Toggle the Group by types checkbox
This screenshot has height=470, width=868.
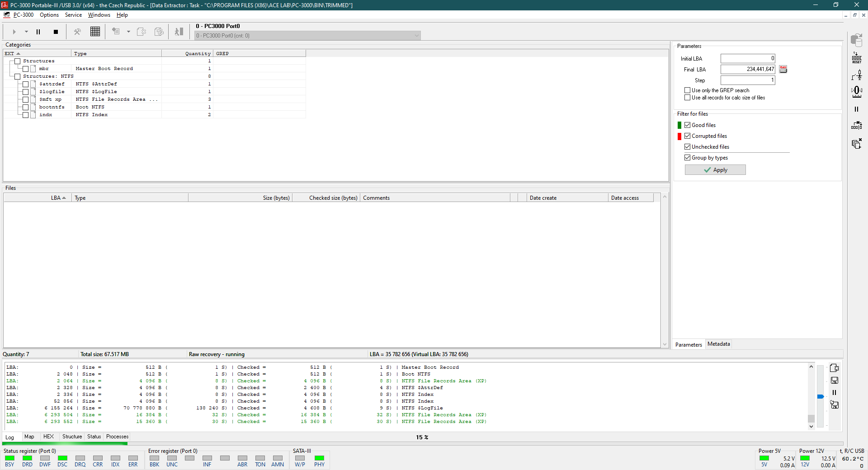click(x=687, y=158)
